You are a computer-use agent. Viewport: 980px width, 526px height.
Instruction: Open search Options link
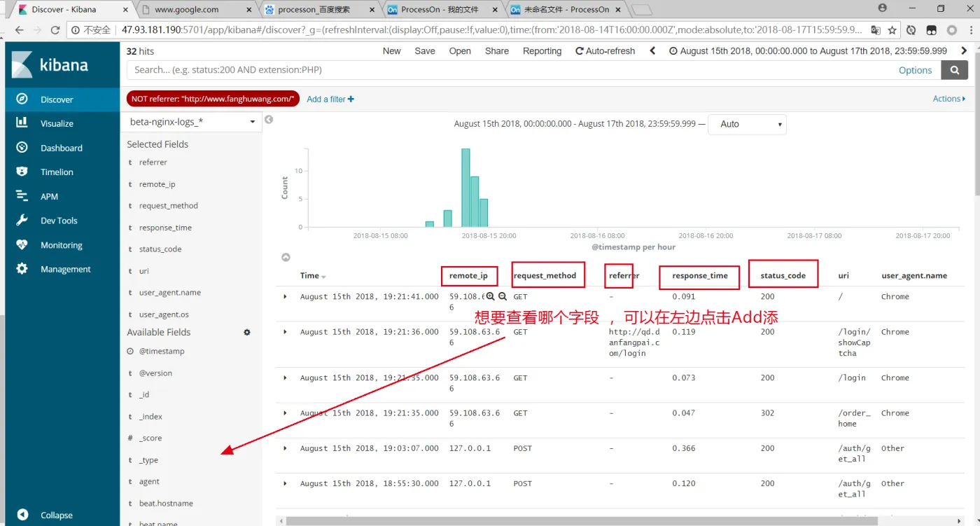click(916, 70)
